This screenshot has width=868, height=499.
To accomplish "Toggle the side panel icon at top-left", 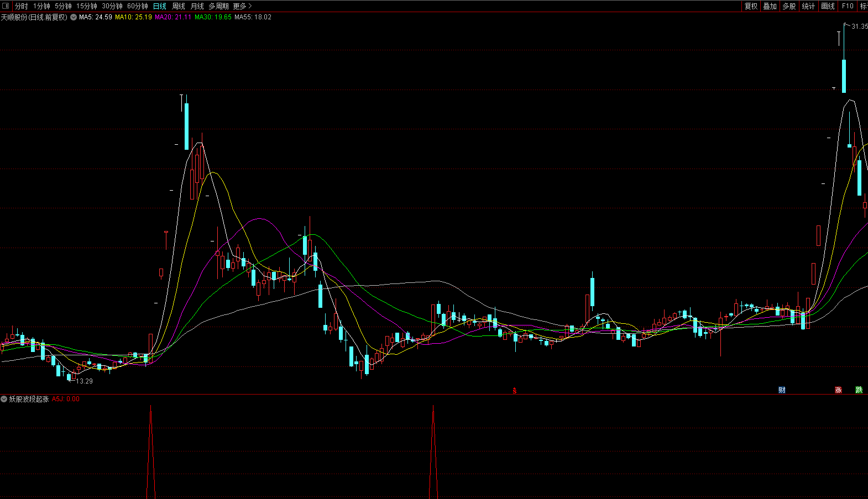I will (6, 6).
